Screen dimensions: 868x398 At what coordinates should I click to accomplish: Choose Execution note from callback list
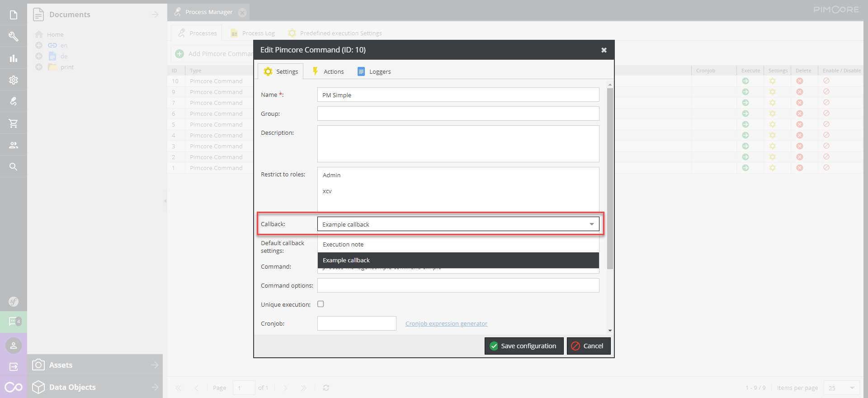click(458, 244)
